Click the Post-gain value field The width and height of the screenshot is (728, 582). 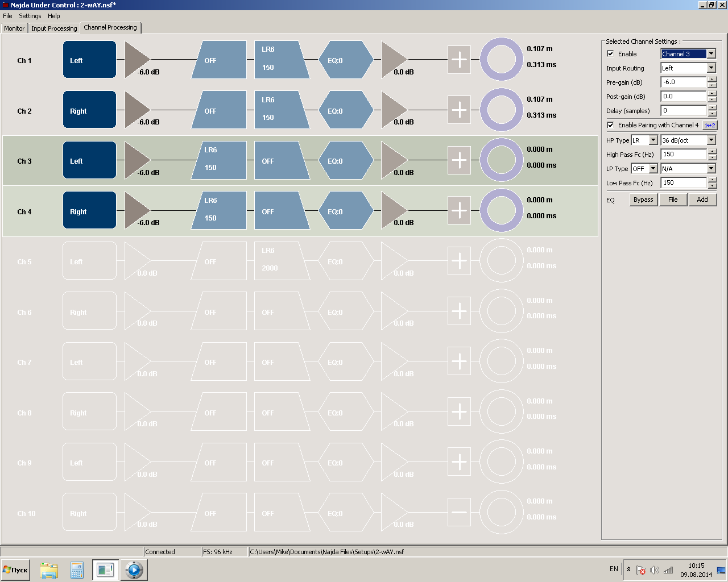tap(684, 97)
